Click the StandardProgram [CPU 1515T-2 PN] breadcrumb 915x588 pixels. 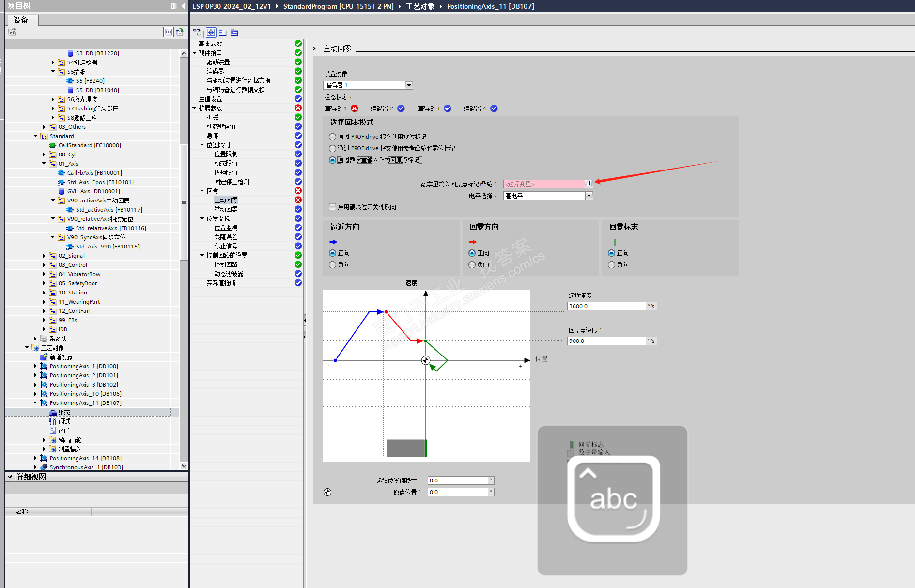coord(338,6)
